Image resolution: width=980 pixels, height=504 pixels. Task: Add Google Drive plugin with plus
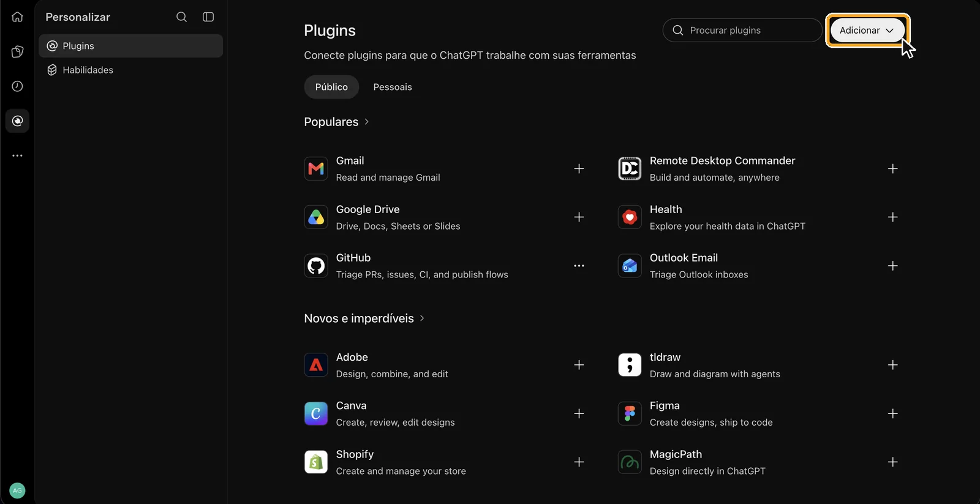click(579, 217)
